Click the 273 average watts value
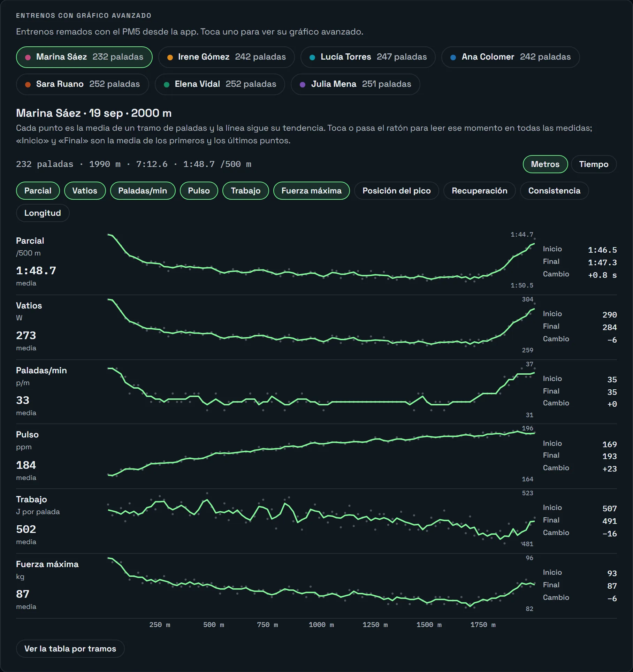 click(26, 336)
